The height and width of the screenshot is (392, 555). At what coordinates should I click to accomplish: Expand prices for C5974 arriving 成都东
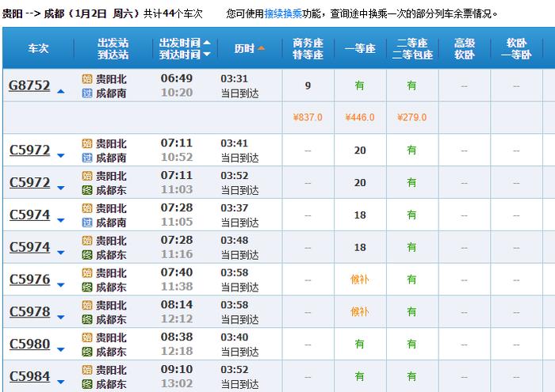[61, 253]
